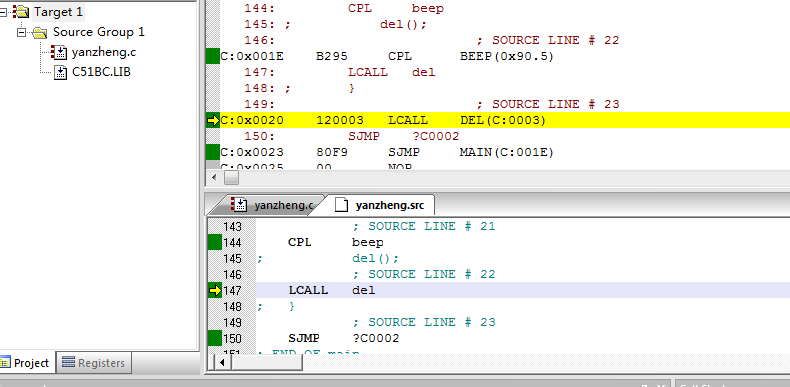Viewport: 790px width, 387px height.
Task: Click editor scroll left arrow
Action: click(222, 362)
